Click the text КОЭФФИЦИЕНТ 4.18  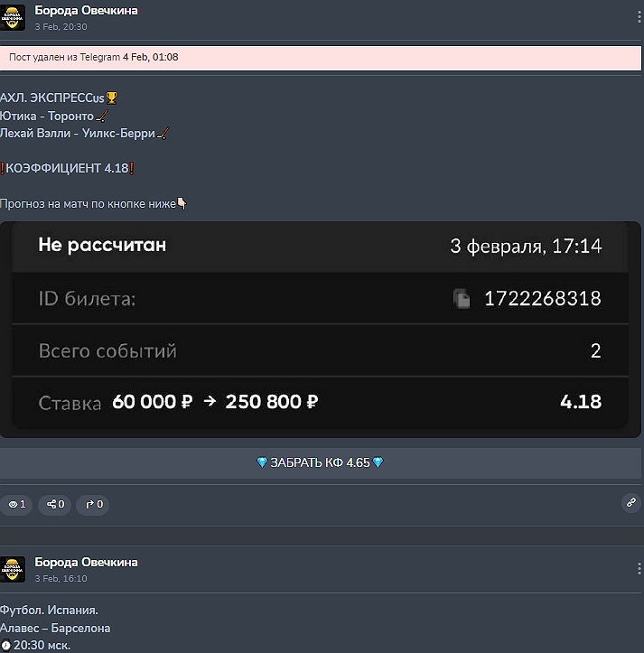pos(67,168)
